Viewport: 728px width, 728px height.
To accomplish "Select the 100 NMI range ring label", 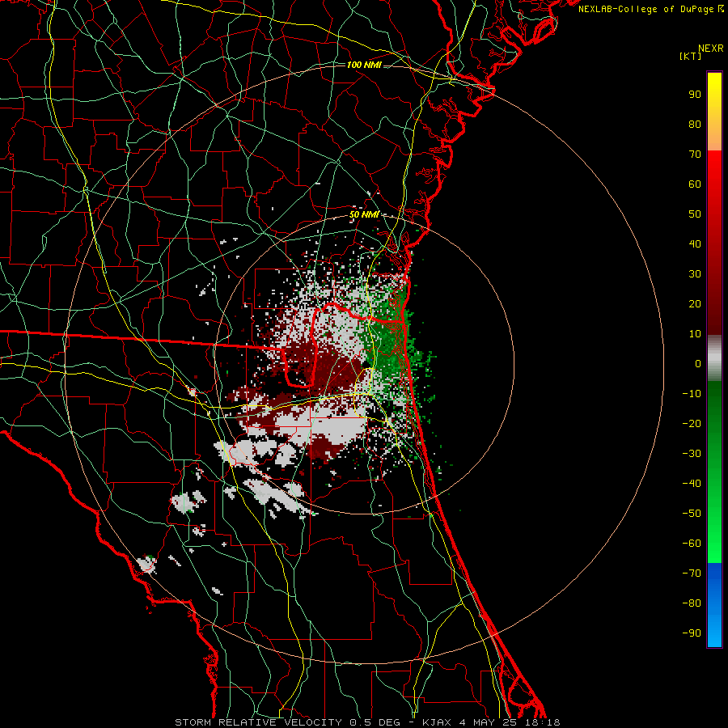I will [364, 65].
